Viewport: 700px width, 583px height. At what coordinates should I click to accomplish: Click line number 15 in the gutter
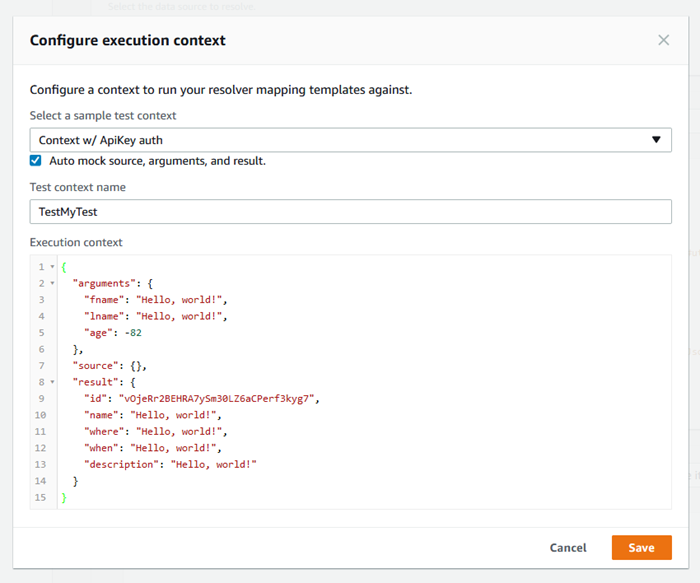pos(40,497)
